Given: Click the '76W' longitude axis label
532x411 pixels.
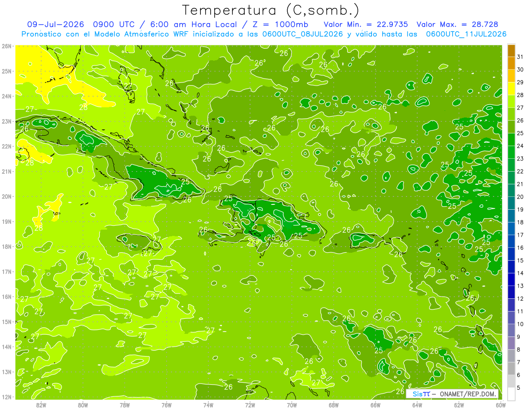Looking at the screenshot, I should [x=166, y=405].
